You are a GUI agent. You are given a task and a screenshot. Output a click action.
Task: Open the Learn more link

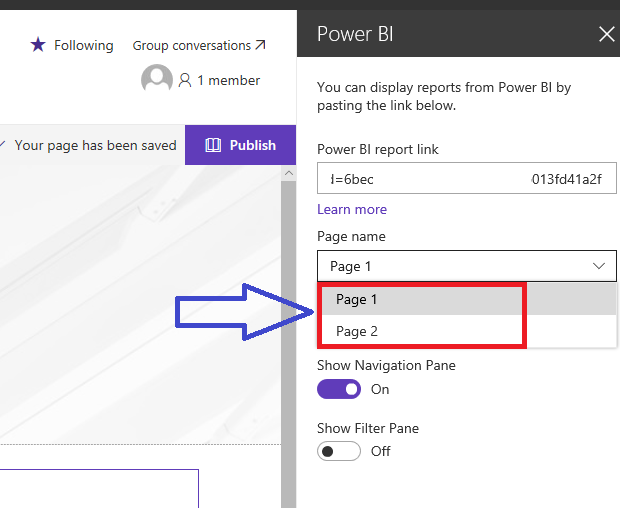click(x=352, y=209)
